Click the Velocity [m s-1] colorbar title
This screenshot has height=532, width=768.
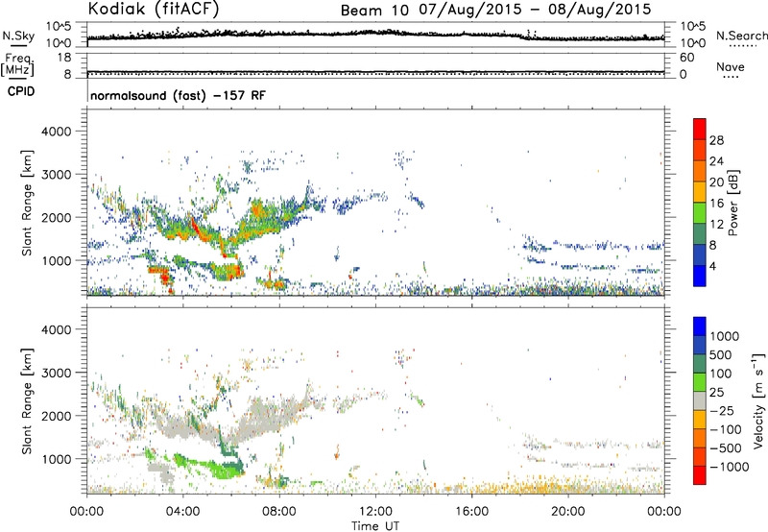pyautogui.click(x=758, y=400)
